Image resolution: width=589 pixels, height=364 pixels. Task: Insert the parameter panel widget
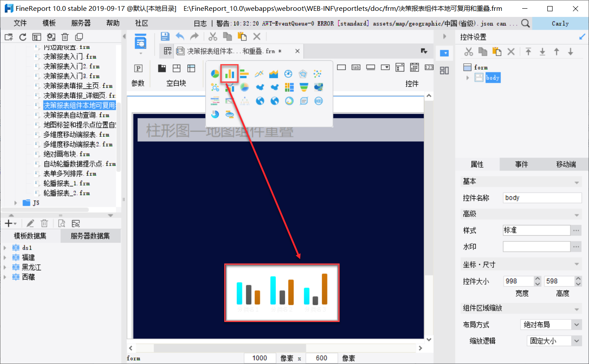[138, 68]
